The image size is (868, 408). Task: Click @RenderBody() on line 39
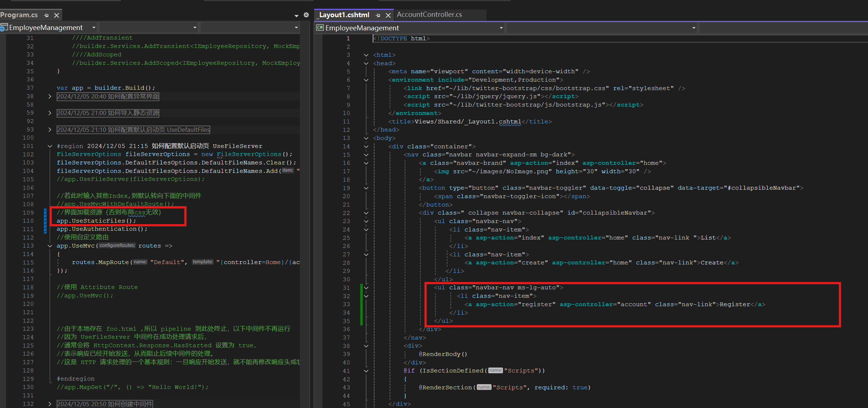coord(443,354)
